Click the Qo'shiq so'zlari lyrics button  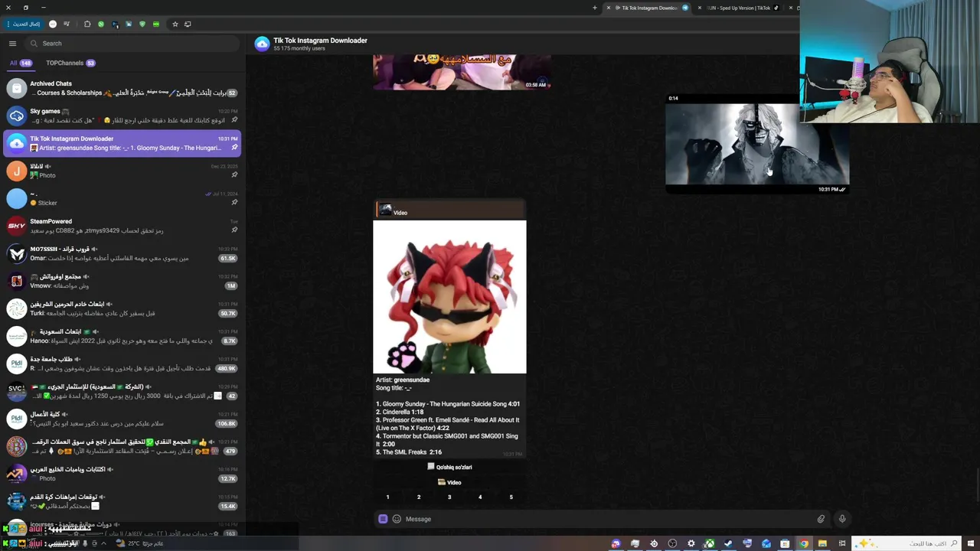449,467
